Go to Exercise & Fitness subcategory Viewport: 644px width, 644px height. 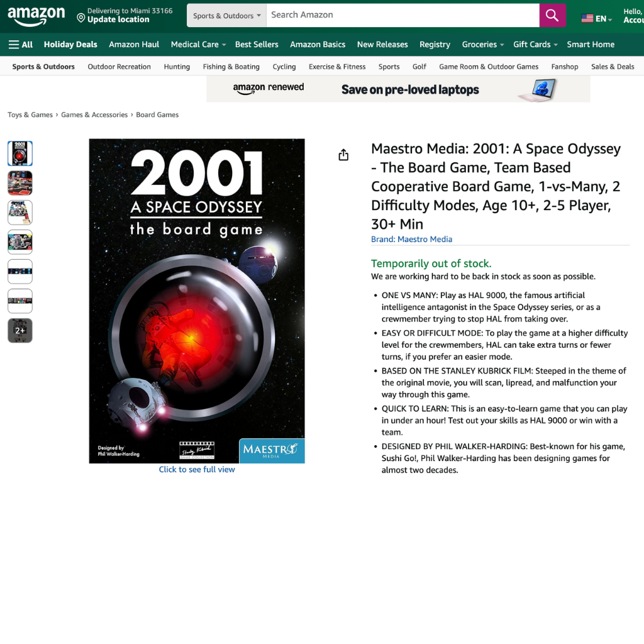click(x=337, y=67)
